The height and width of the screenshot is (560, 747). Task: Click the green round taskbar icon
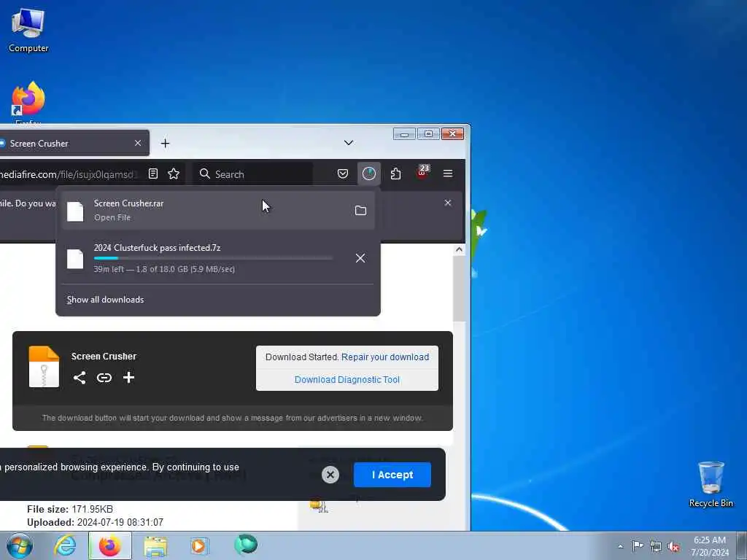coord(246,545)
